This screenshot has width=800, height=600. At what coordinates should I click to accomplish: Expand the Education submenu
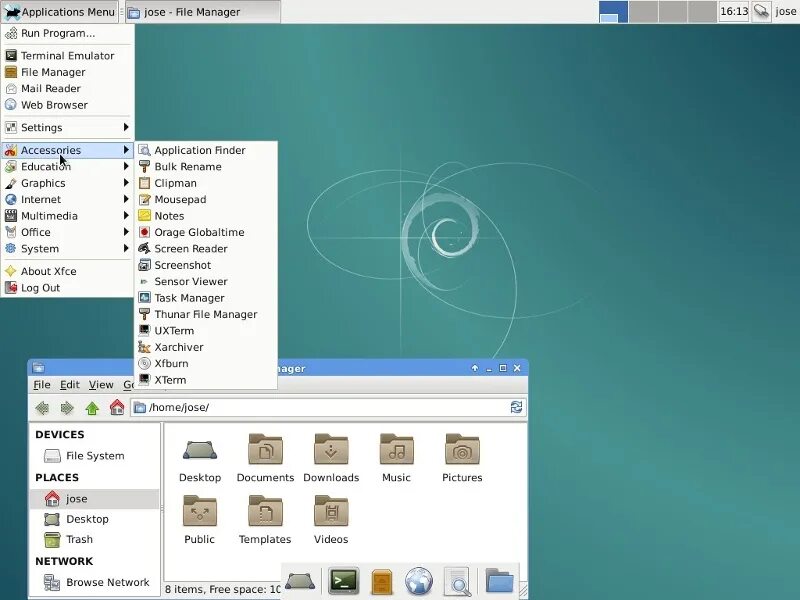pos(67,166)
